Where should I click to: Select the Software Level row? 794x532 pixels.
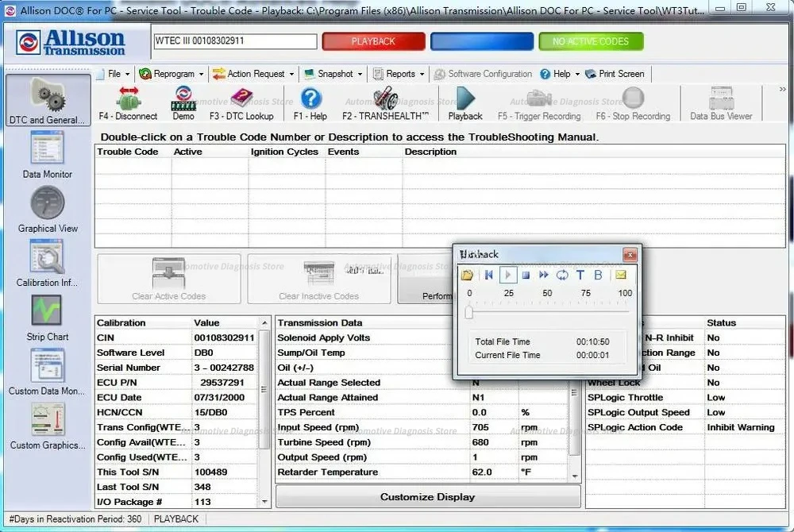click(176, 353)
